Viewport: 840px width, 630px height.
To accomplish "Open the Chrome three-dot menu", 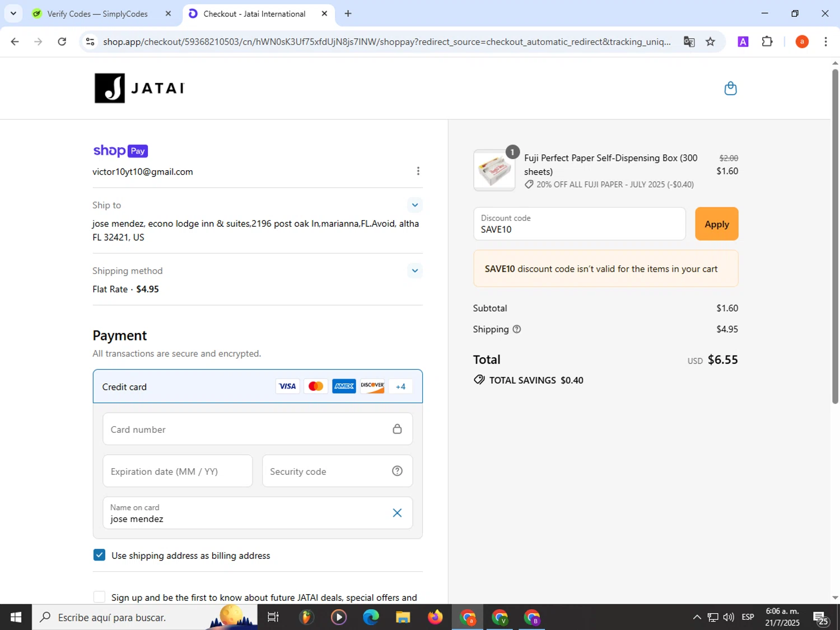I will tap(825, 41).
